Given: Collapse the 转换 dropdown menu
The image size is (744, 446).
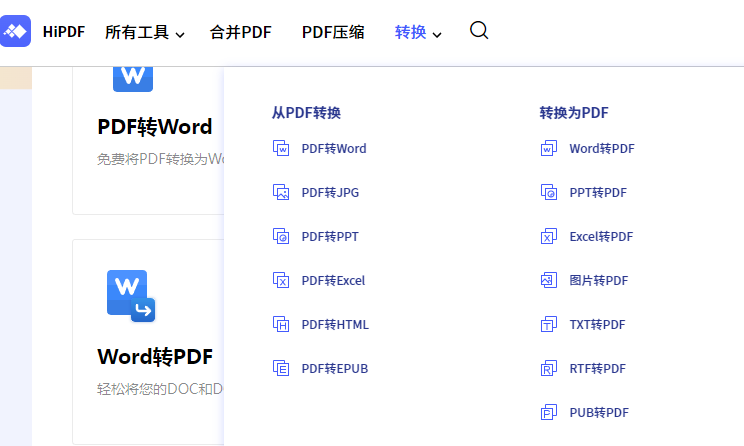Looking at the screenshot, I should pyautogui.click(x=418, y=32).
